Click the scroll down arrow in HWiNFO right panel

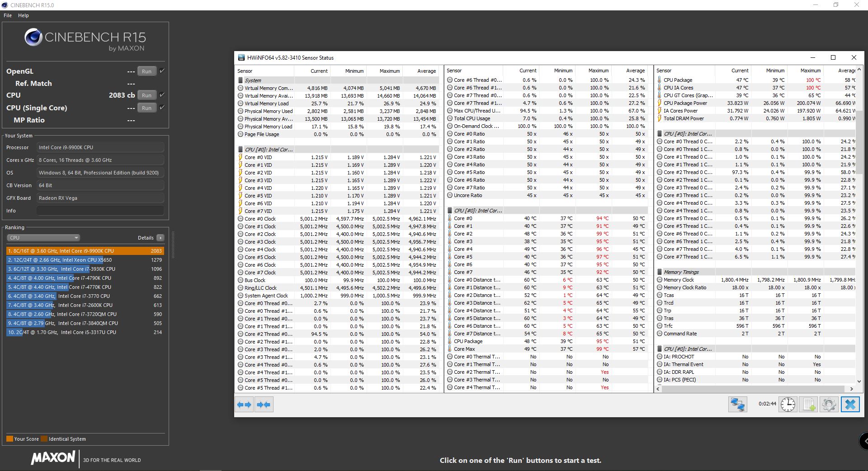pos(859,382)
